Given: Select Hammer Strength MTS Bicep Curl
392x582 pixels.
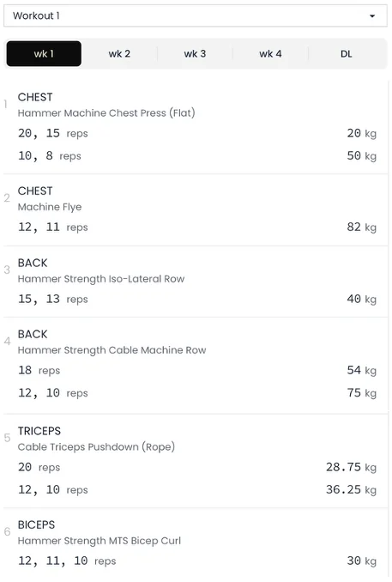Looking at the screenshot, I should (x=99, y=541).
